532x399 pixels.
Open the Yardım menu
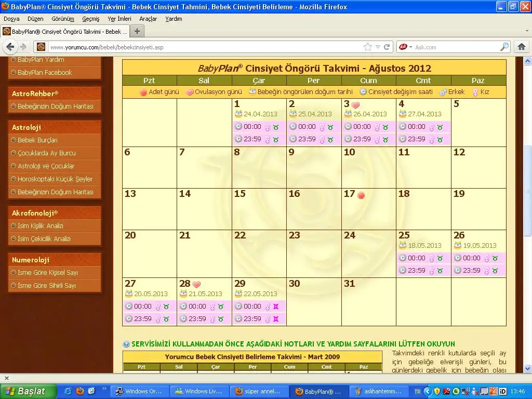(174, 19)
